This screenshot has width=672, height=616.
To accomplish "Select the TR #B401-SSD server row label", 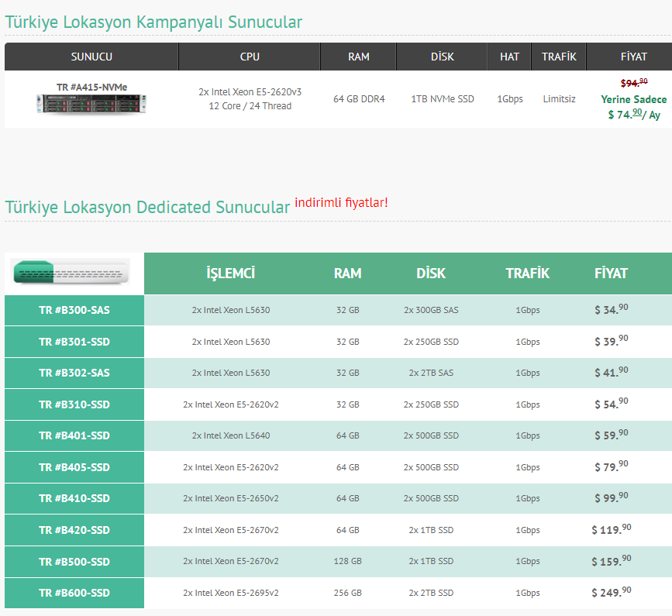I will point(74,435).
